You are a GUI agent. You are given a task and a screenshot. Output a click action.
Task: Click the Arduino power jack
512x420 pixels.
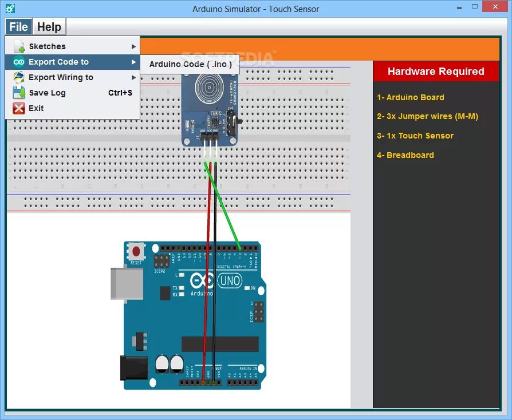pos(134,368)
